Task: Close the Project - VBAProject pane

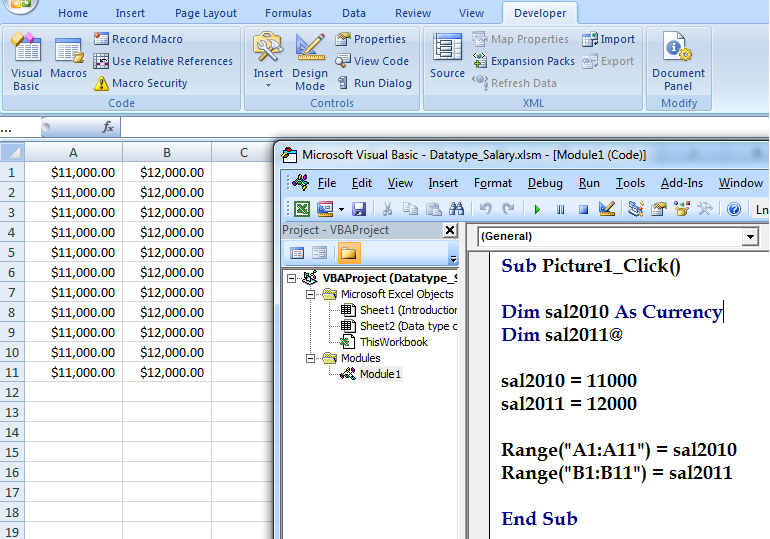Action: pos(449,230)
